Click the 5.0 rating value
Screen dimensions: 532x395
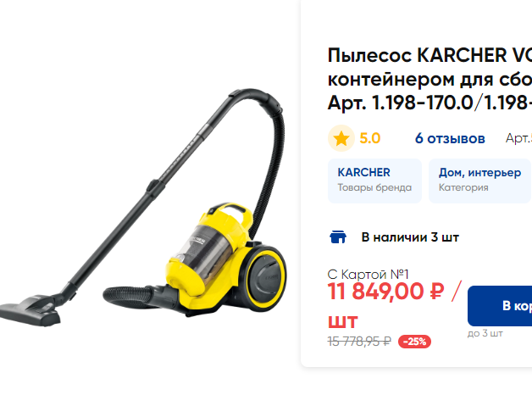[x=370, y=138]
